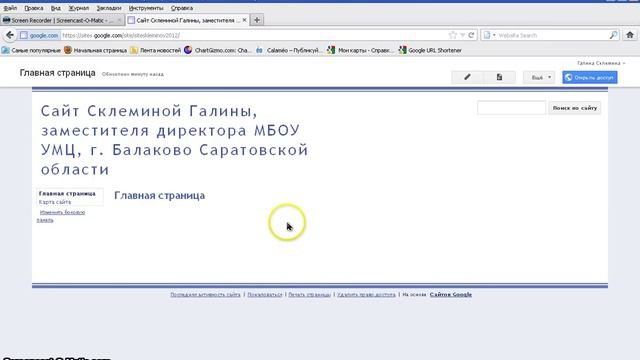Click the Главная страница title in top toolbar
The height and width of the screenshot is (360, 640).
tap(58, 73)
